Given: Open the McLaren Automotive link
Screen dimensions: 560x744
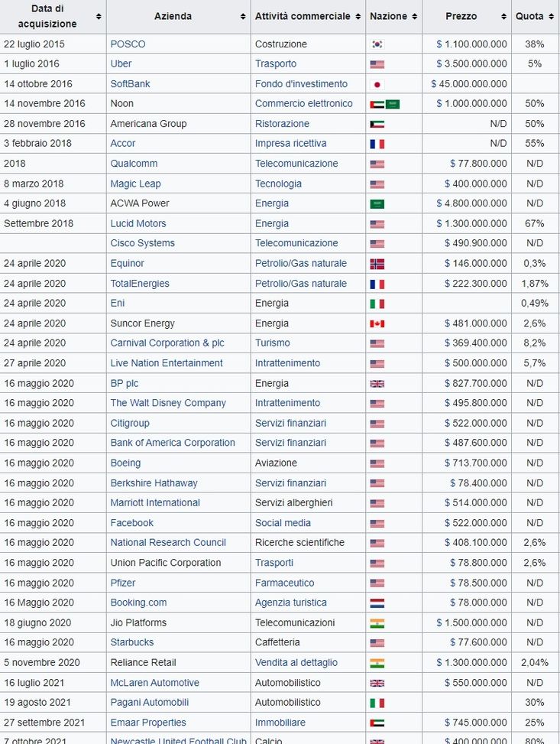Looking at the screenshot, I should [154, 683].
